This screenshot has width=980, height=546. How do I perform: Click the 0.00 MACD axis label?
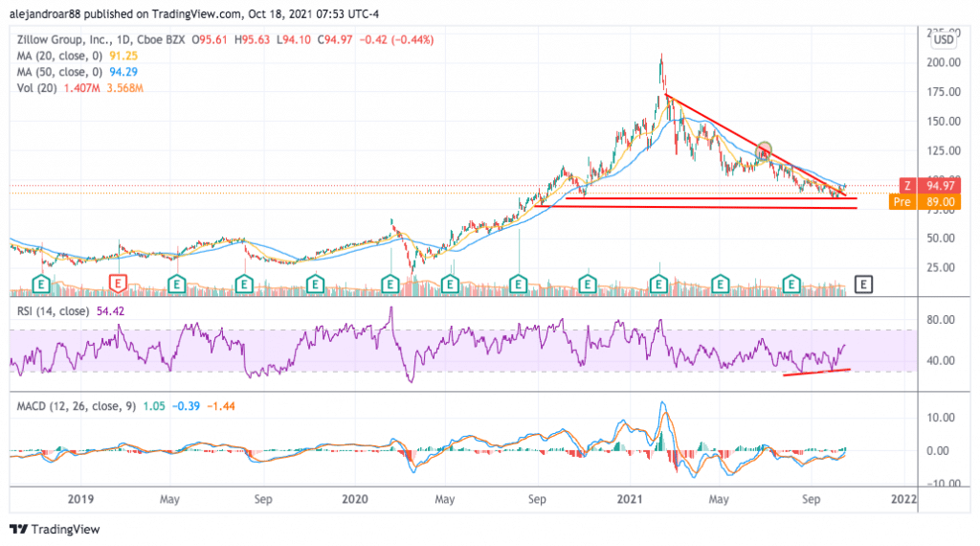click(941, 451)
